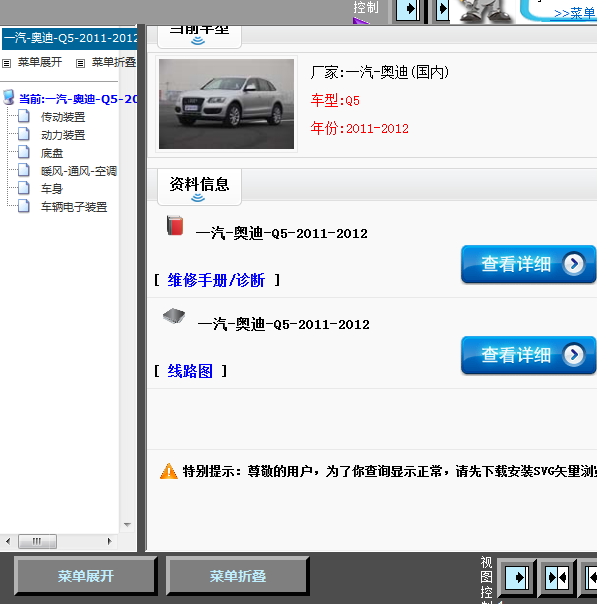Click the first top view-control arrow icon
597x605 pixels.
pos(408,9)
